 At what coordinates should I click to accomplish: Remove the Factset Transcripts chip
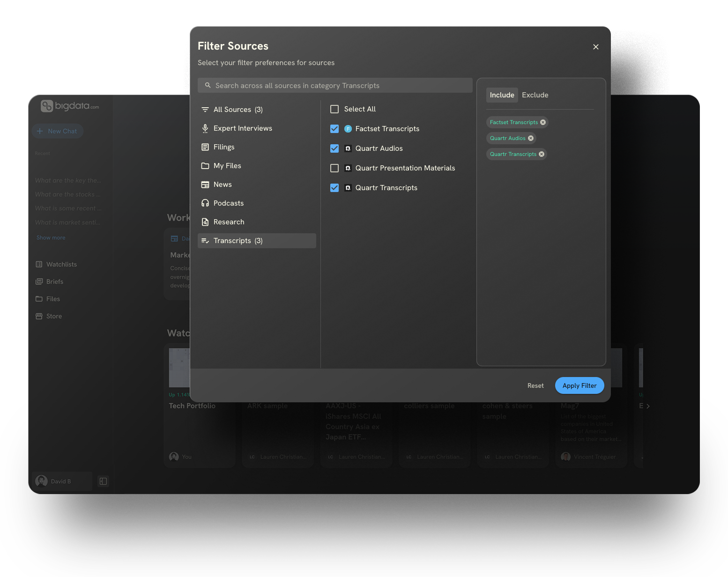click(x=543, y=122)
